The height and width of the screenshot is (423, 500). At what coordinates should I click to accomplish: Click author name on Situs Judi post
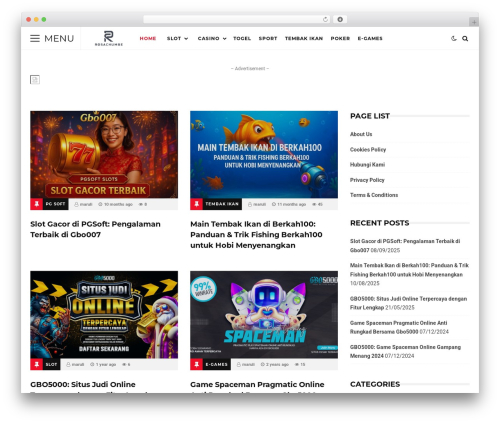click(78, 364)
